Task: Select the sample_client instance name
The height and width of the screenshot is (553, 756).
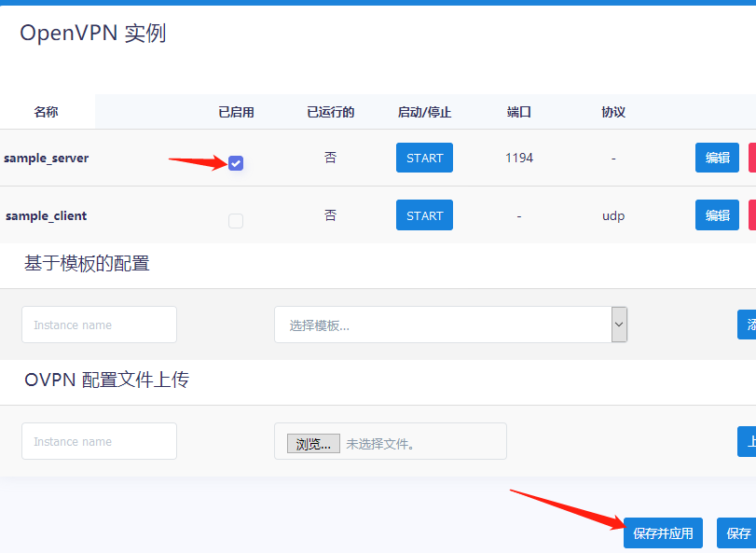Action: coord(47,215)
